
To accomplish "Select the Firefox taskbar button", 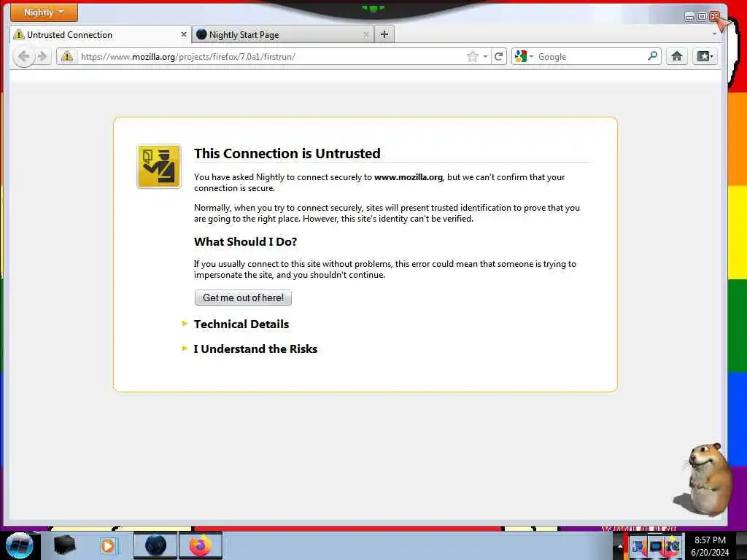I will coord(201,545).
